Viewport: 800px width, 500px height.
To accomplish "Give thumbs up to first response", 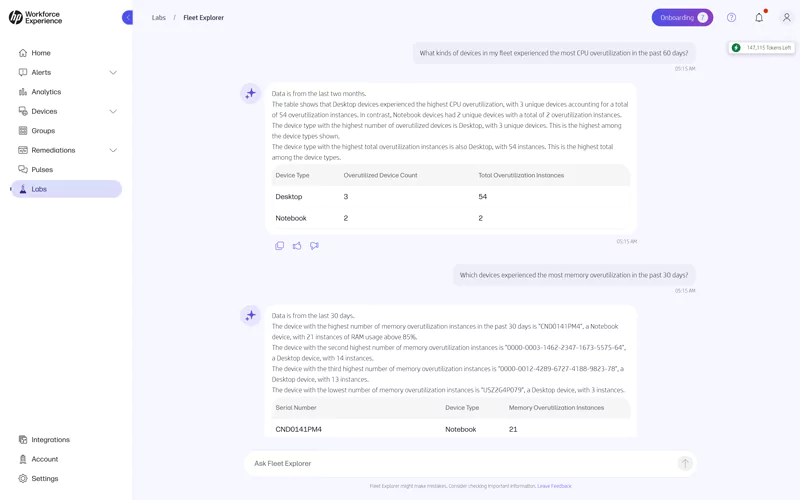I will pos(297,246).
